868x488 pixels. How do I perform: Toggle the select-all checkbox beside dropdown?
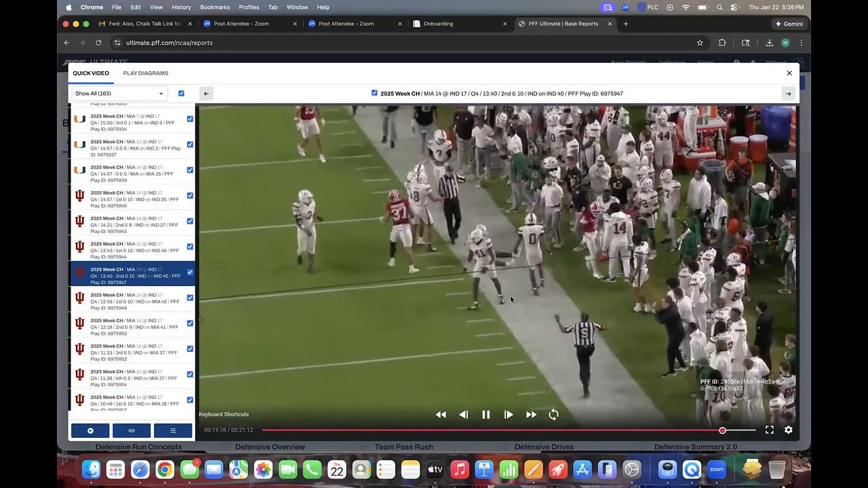[x=181, y=94]
